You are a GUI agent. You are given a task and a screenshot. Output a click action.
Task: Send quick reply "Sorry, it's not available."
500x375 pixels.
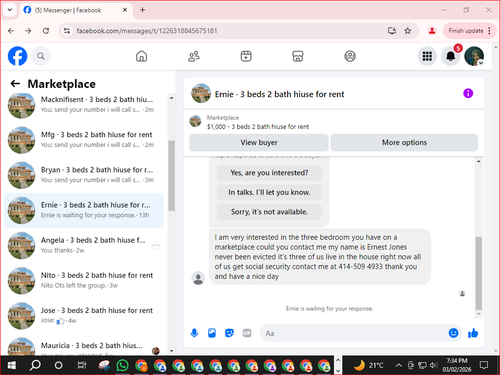pos(269,212)
